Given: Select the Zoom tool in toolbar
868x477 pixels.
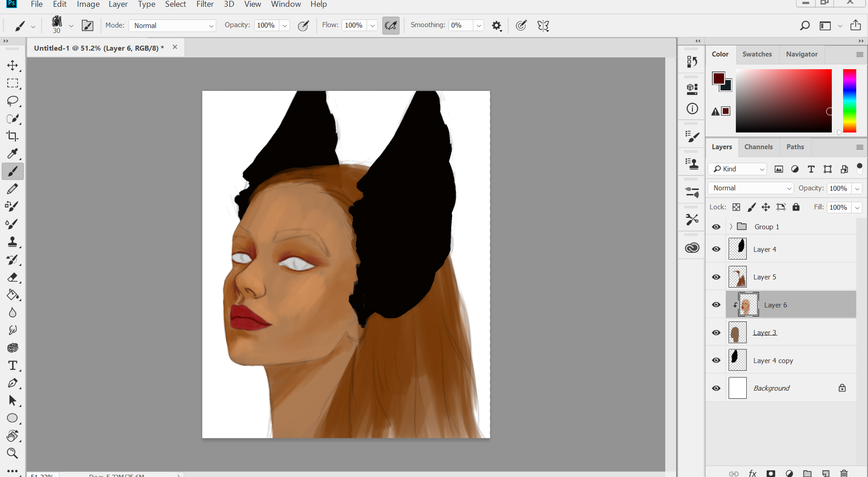Looking at the screenshot, I should tap(13, 453).
